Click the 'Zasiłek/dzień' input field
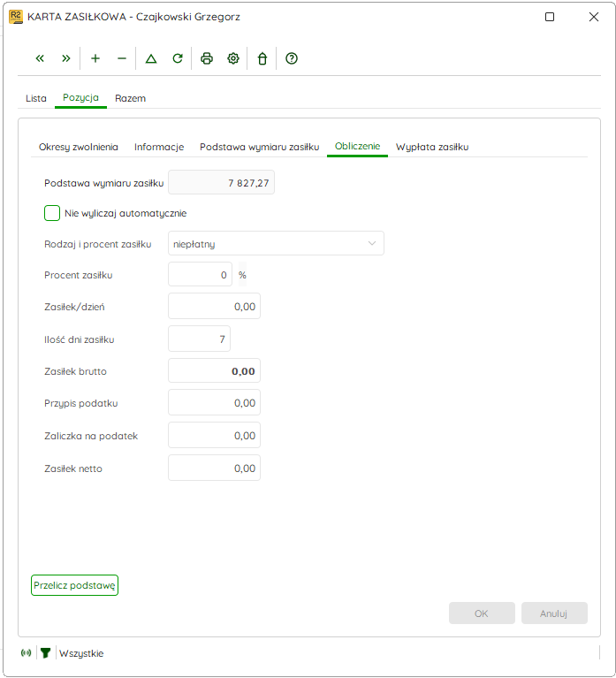 pyautogui.click(x=214, y=306)
